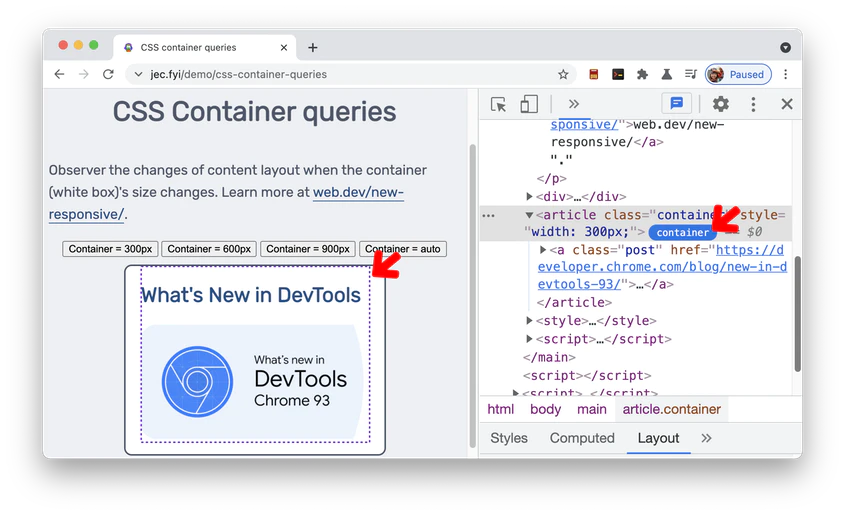Expand the style element node
845x515 pixels.
point(530,321)
